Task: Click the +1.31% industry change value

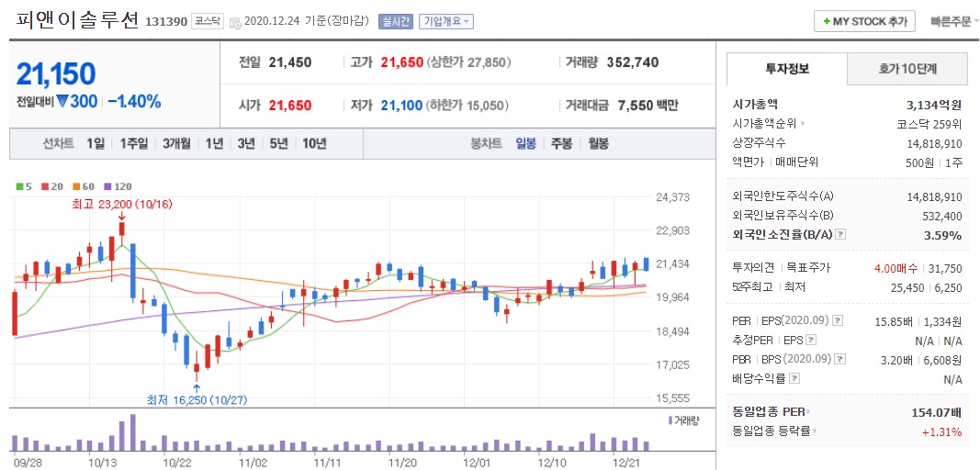Action: click(x=941, y=431)
